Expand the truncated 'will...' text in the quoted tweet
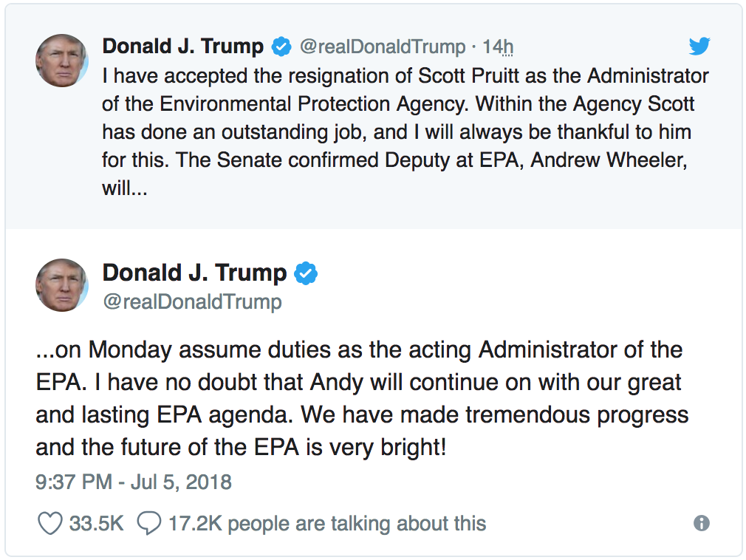 point(125,188)
